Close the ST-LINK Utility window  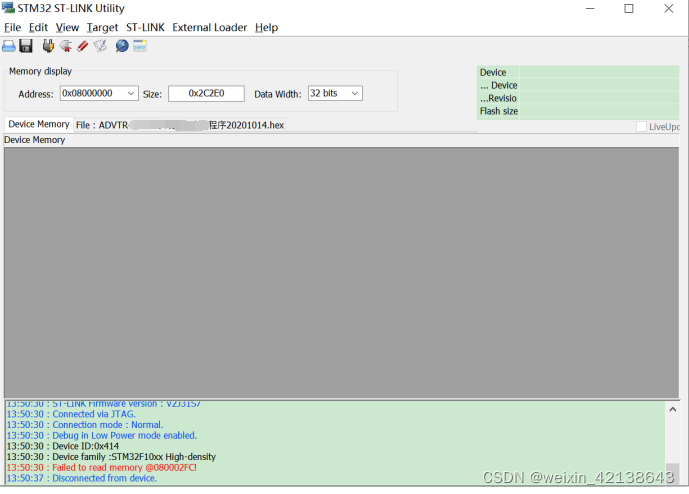(x=668, y=8)
